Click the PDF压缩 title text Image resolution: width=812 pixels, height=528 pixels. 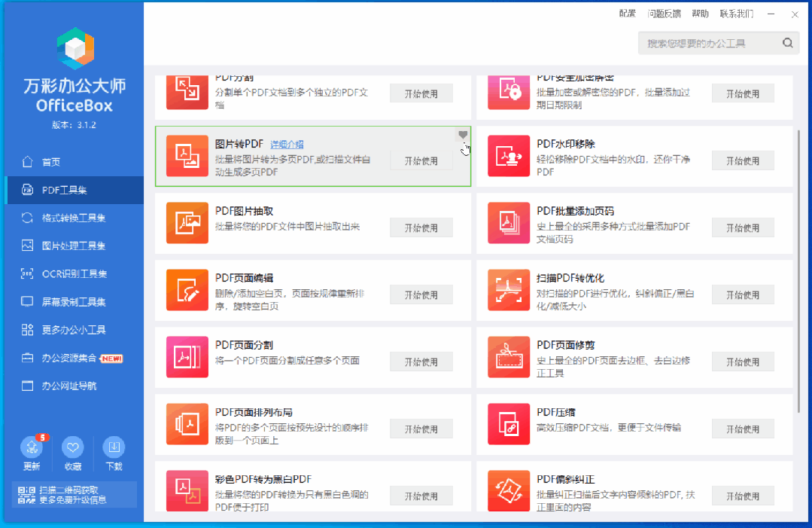click(556, 413)
